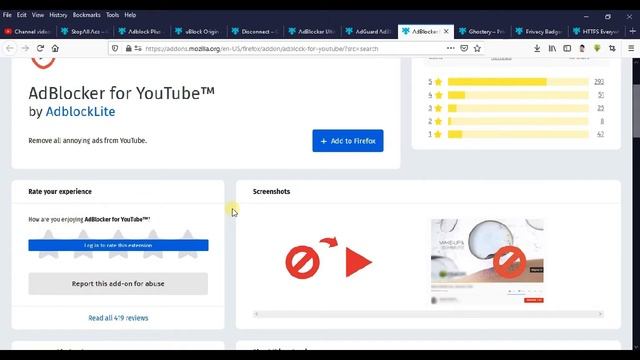Switch to the uBlock Origin tab
Viewport: 640px width, 360px height.
pos(198,31)
